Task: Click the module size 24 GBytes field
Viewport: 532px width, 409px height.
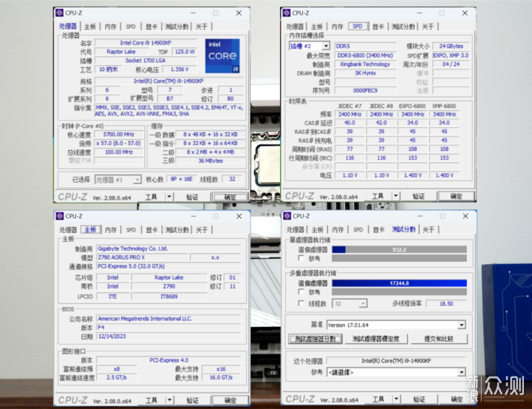Action: pyautogui.click(x=451, y=46)
